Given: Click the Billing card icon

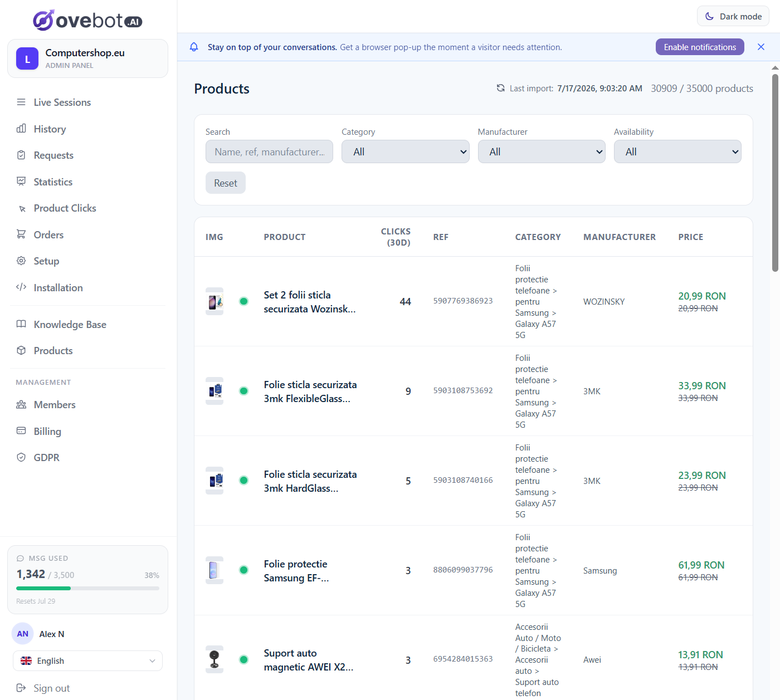Looking at the screenshot, I should [21, 431].
